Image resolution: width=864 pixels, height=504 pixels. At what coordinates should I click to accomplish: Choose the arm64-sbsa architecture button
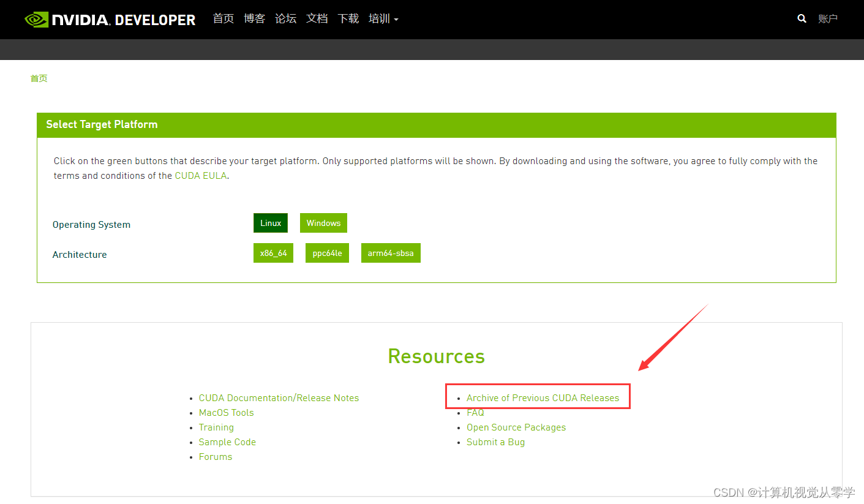[391, 253]
